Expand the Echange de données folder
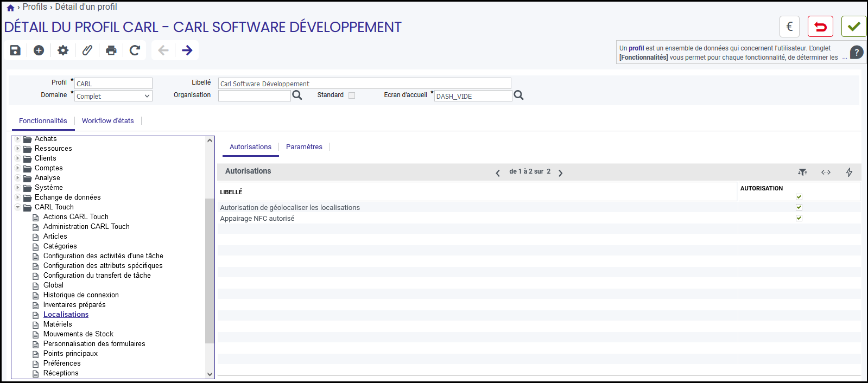The height and width of the screenshot is (383, 868). click(18, 197)
